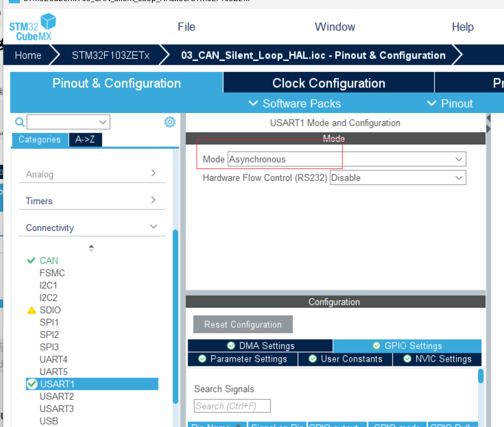Select SPI1 peripheral
Screen dimensions: 504x427
[x=49, y=322]
